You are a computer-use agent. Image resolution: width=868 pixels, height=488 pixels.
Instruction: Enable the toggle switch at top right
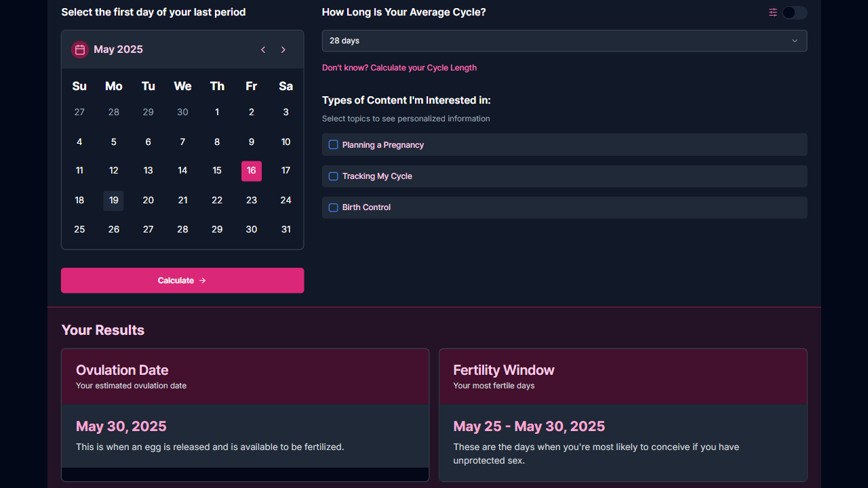[x=794, y=12]
